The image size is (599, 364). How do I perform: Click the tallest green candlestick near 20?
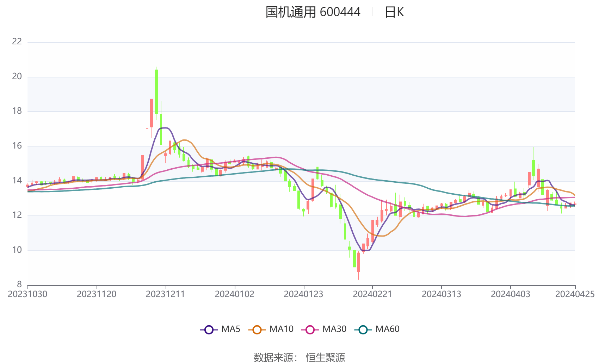tap(156, 92)
